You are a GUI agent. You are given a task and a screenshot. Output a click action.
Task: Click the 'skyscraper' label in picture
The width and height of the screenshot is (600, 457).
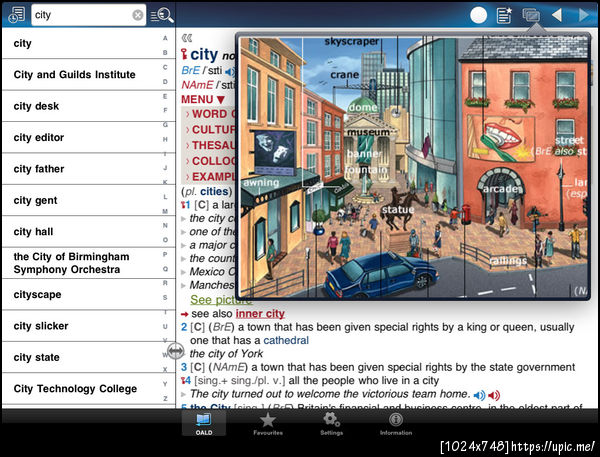(352, 41)
